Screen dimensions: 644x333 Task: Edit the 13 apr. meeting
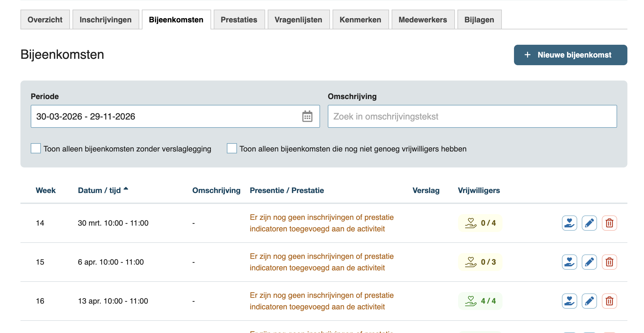pyautogui.click(x=589, y=301)
